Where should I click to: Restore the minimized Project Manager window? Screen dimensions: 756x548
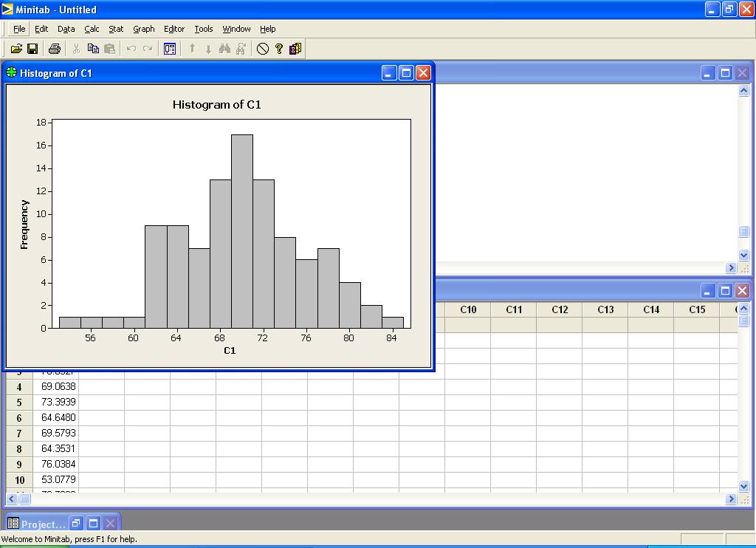[x=77, y=524]
